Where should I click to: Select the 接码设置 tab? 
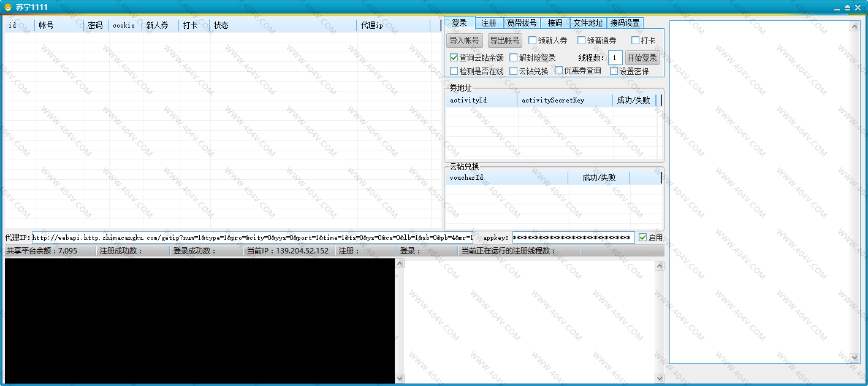point(625,23)
